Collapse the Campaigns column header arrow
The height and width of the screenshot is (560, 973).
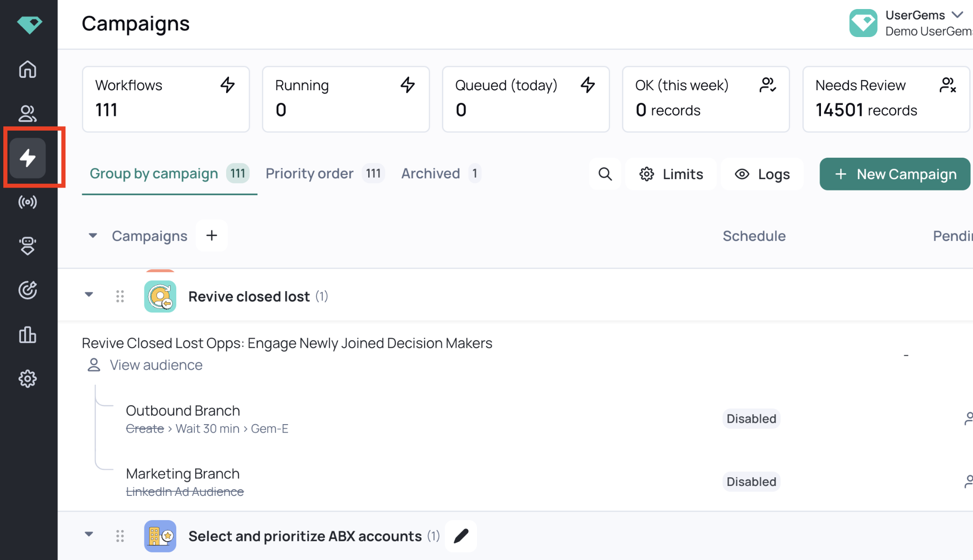pos(93,236)
